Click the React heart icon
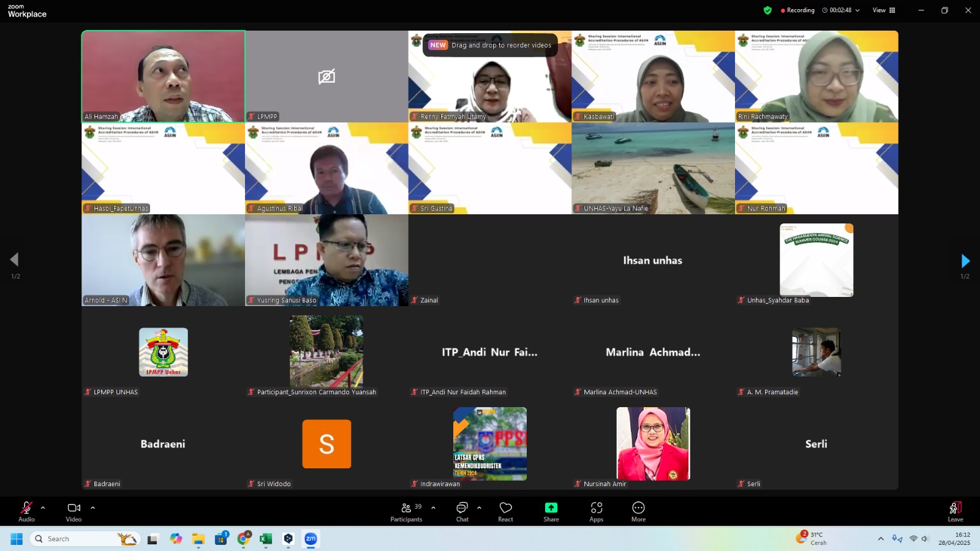 [x=505, y=511]
